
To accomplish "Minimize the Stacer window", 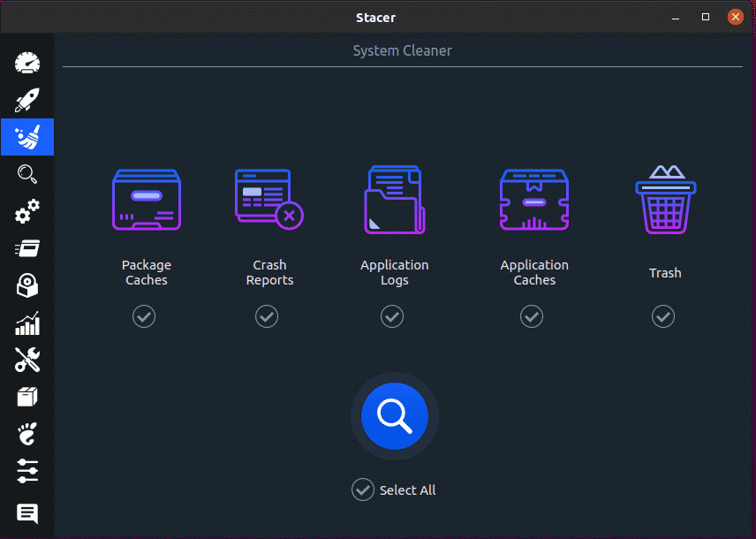I will 676,18.
